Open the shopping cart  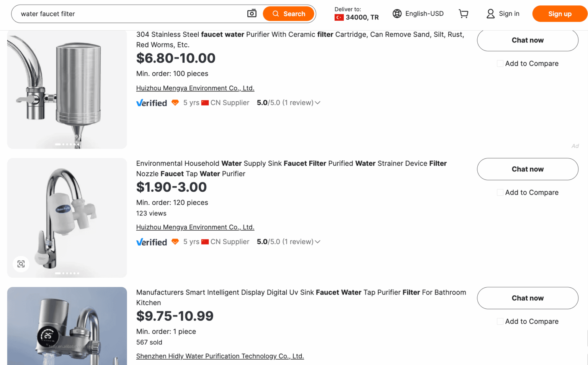[x=463, y=13]
